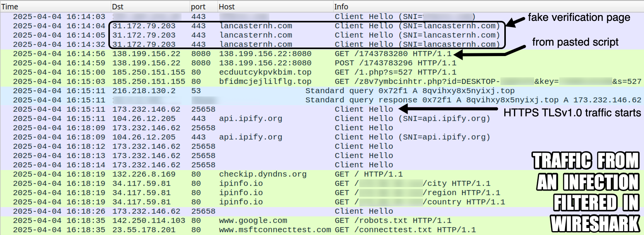The height and width of the screenshot is (235, 644).
Task: Select the time cell reading 16:14:03
Action: pos(59,17)
